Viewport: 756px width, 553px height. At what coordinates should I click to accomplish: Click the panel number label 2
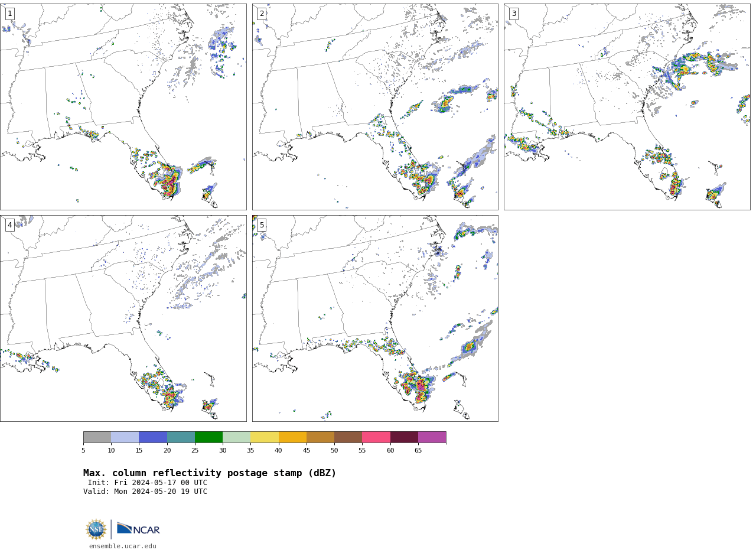(x=262, y=14)
